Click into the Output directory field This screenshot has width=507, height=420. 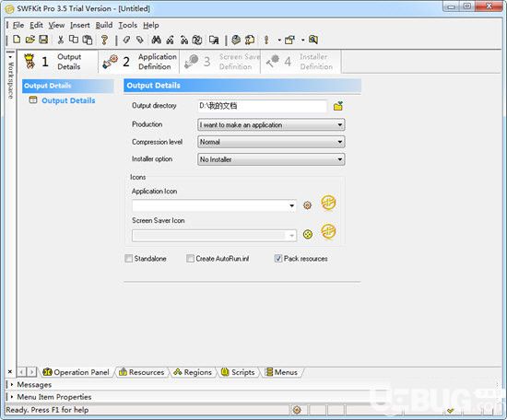[x=262, y=106]
